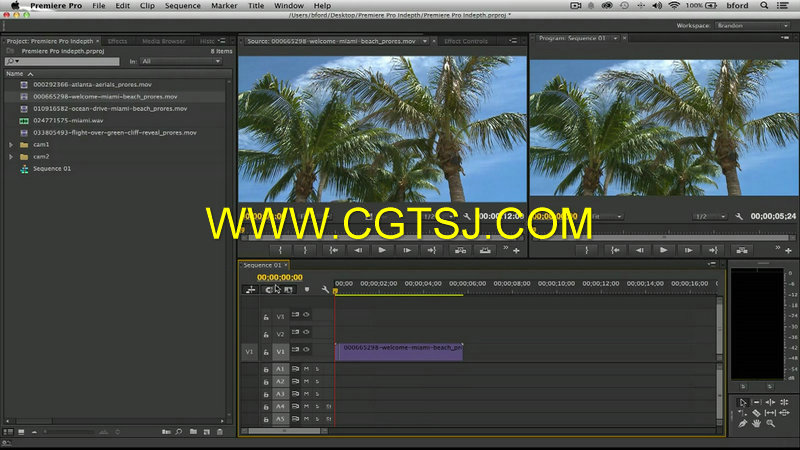800x450 pixels.
Task: Select the Slide tool
Action: tap(785, 413)
